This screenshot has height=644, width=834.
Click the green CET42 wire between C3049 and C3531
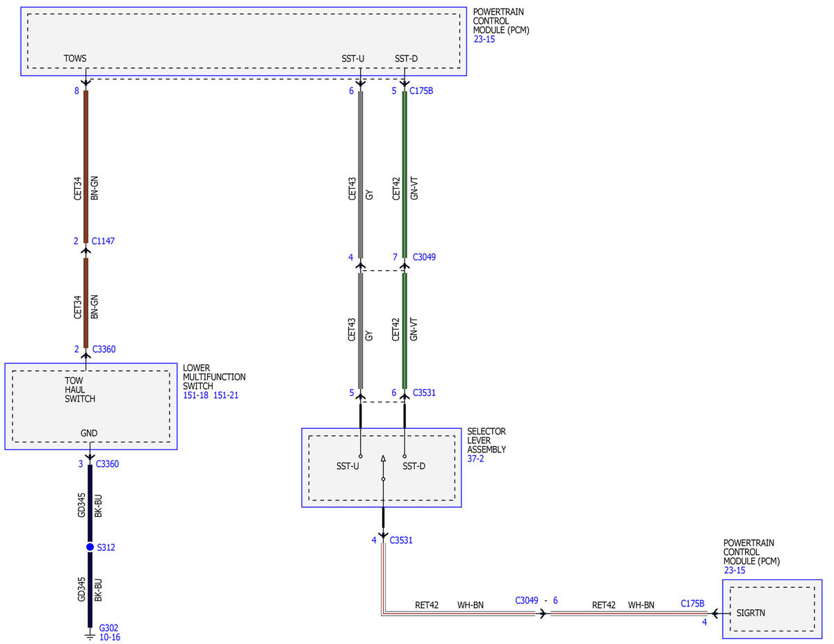click(x=404, y=331)
